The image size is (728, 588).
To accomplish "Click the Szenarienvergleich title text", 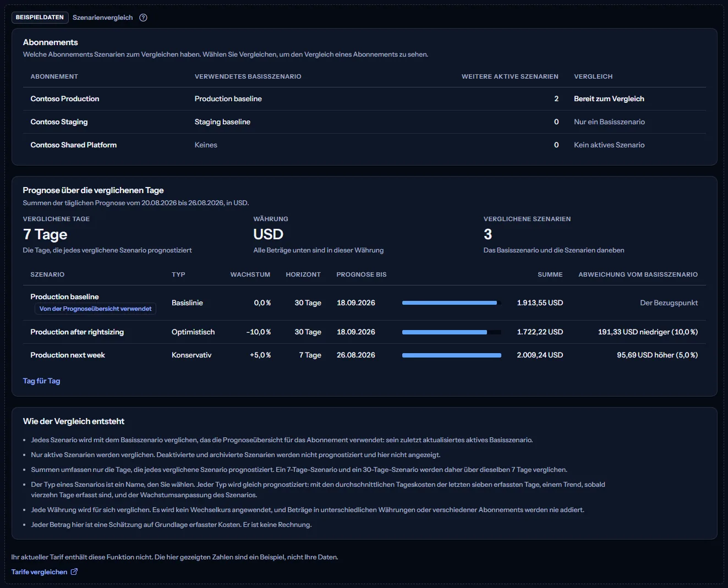I will pos(103,18).
